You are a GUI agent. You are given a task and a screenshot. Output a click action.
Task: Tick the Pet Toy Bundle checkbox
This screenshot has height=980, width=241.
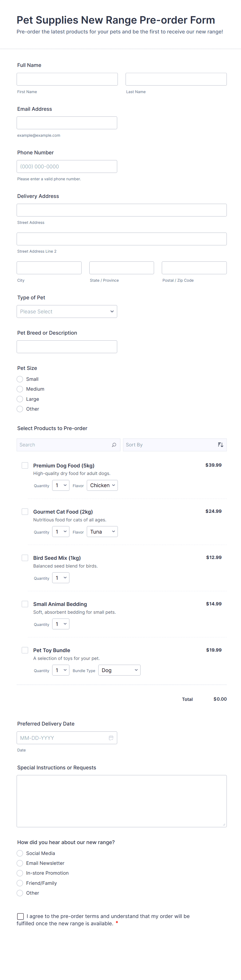(x=25, y=650)
